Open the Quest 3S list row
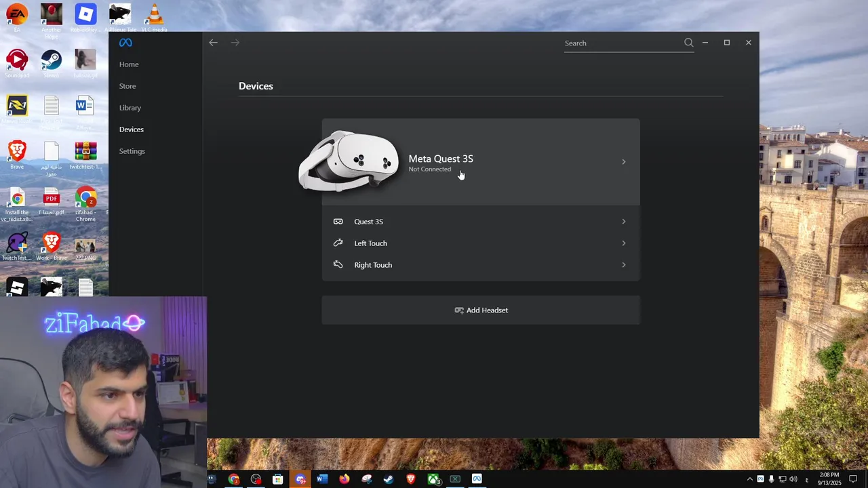This screenshot has width=868, height=488. click(481, 222)
